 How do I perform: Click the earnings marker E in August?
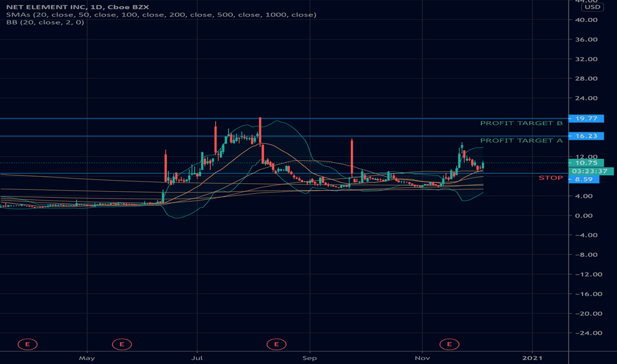[x=276, y=344]
